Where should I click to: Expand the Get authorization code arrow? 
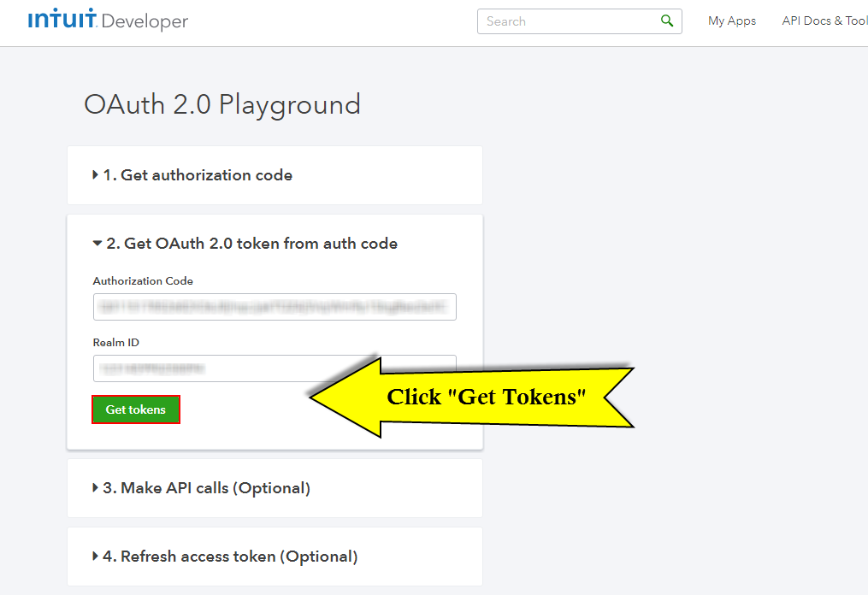[x=95, y=175]
